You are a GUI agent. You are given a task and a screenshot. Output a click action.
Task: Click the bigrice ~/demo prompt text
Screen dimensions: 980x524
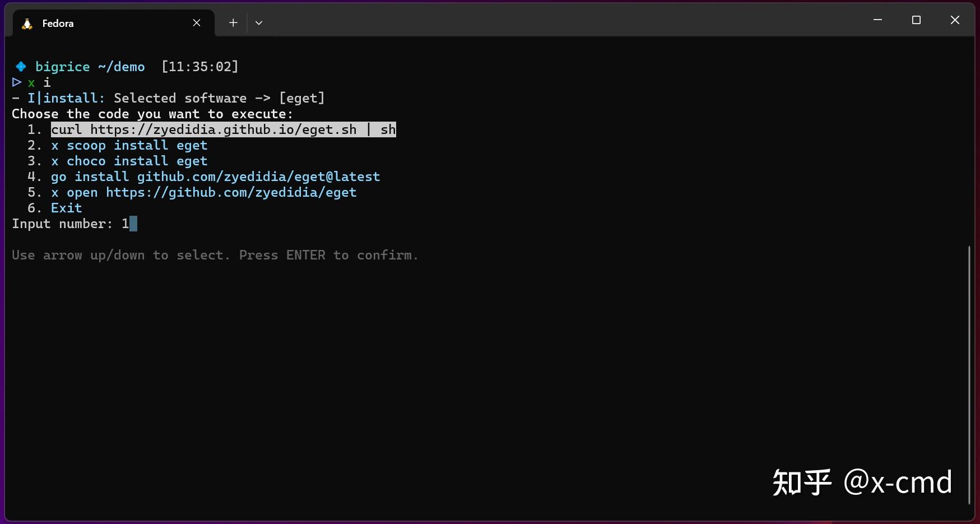point(90,67)
